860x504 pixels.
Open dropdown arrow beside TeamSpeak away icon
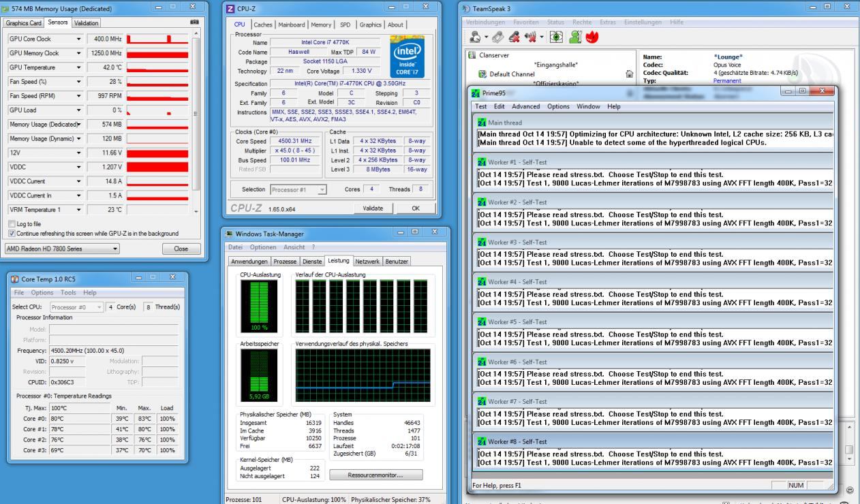point(485,37)
